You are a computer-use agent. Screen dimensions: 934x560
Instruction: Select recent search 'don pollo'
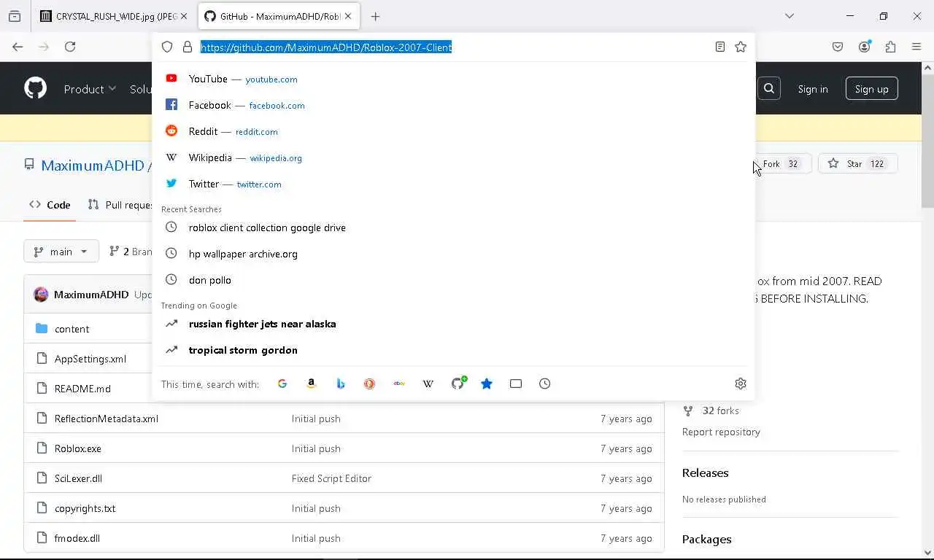tap(453, 280)
